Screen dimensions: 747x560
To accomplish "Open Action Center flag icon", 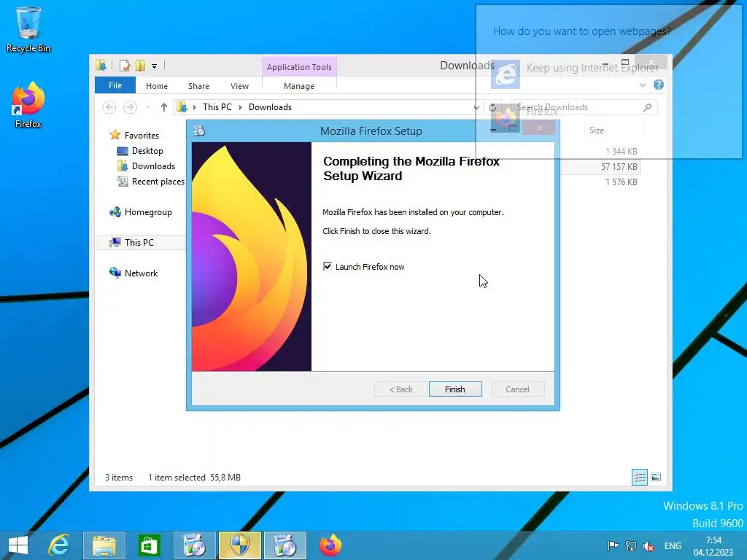I will tap(613, 545).
